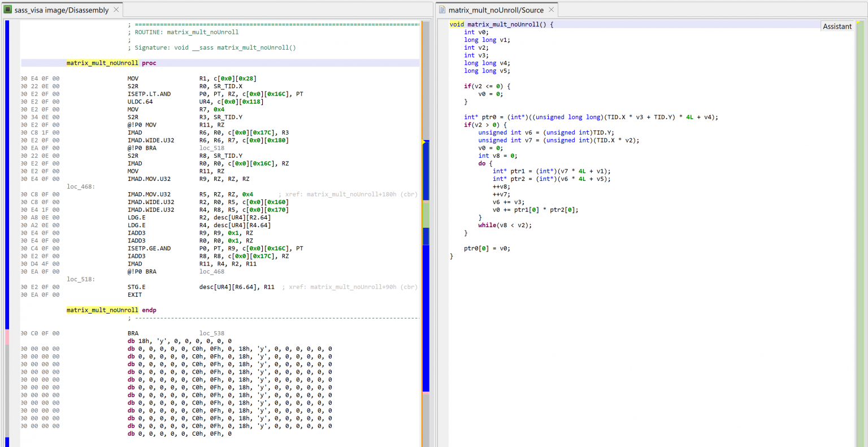Close the matrix_mult_noUnroll/Source tab
The height and width of the screenshot is (447, 868).
click(x=552, y=10)
